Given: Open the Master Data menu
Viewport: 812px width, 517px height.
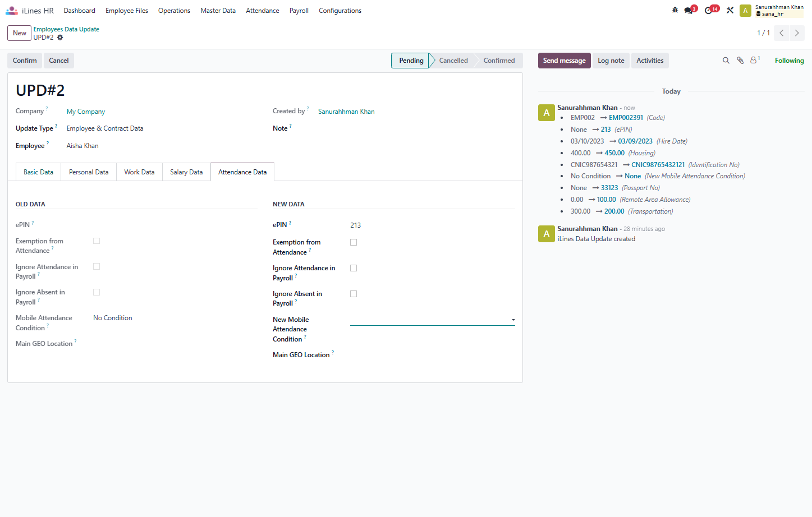Looking at the screenshot, I should tap(218, 11).
